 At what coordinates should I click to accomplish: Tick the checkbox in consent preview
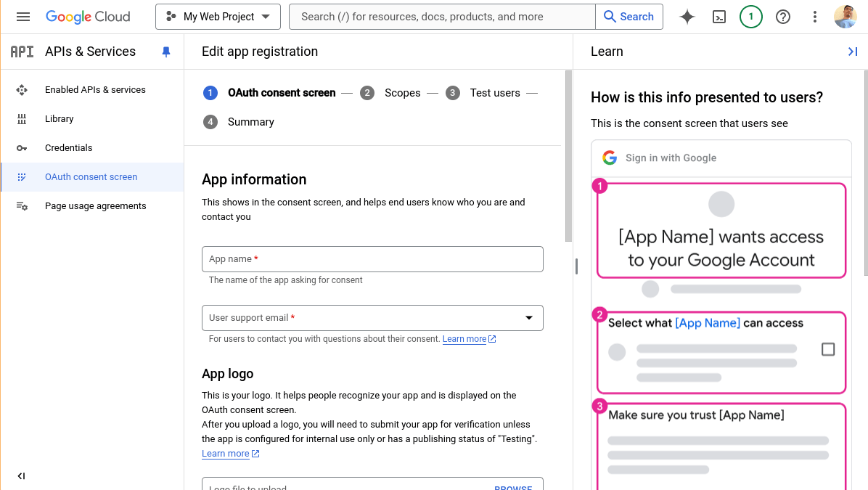[x=828, y=349]
